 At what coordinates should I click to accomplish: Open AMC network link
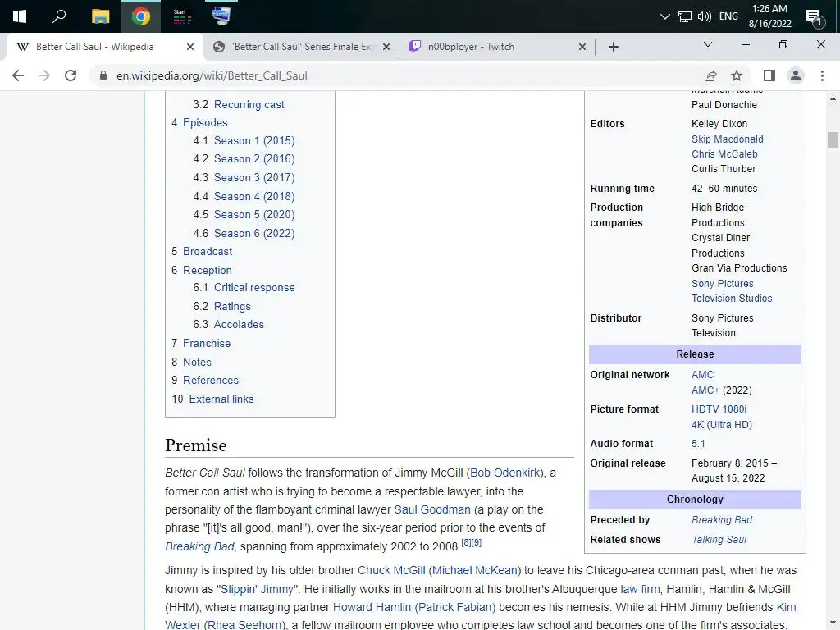[x=702, y=375]
